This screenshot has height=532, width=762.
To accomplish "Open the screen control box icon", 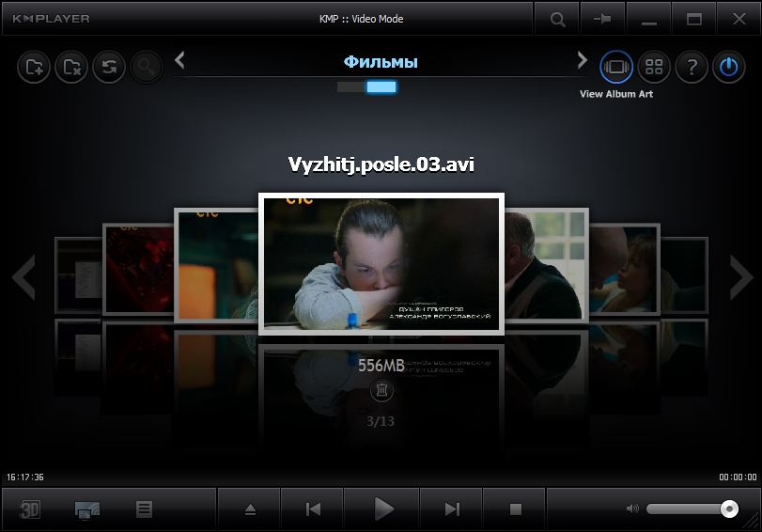I will coord(87,509).
